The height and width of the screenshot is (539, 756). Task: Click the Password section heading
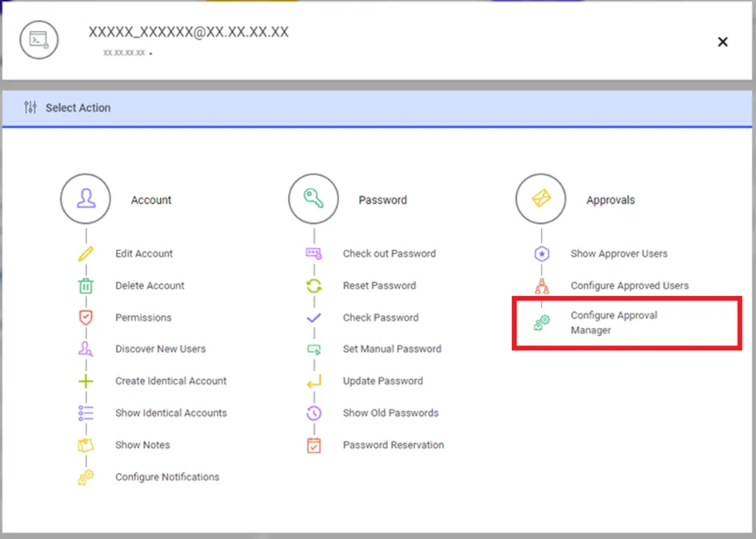(x=382, y=200)
